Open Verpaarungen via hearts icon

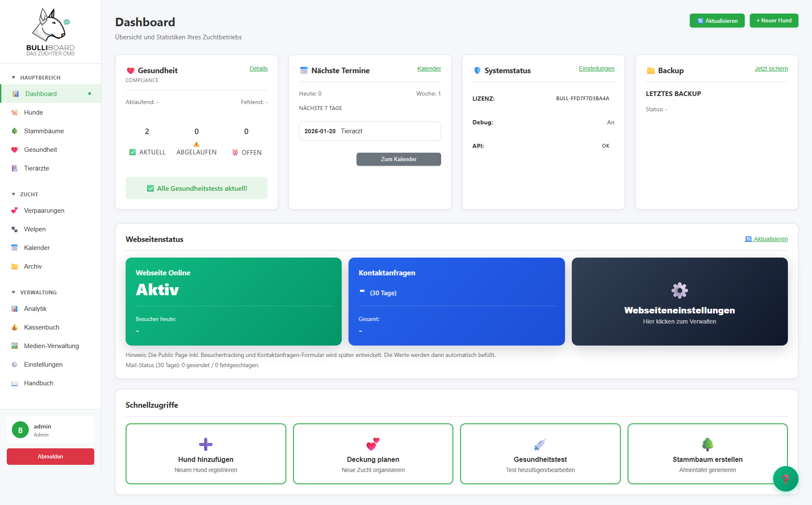[15, 210]
